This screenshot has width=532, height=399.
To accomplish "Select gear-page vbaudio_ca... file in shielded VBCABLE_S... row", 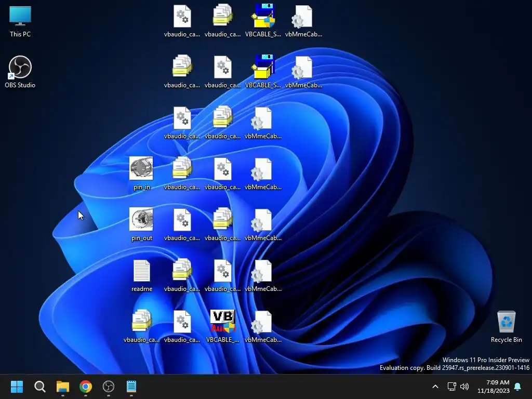I will click(182, 21).
